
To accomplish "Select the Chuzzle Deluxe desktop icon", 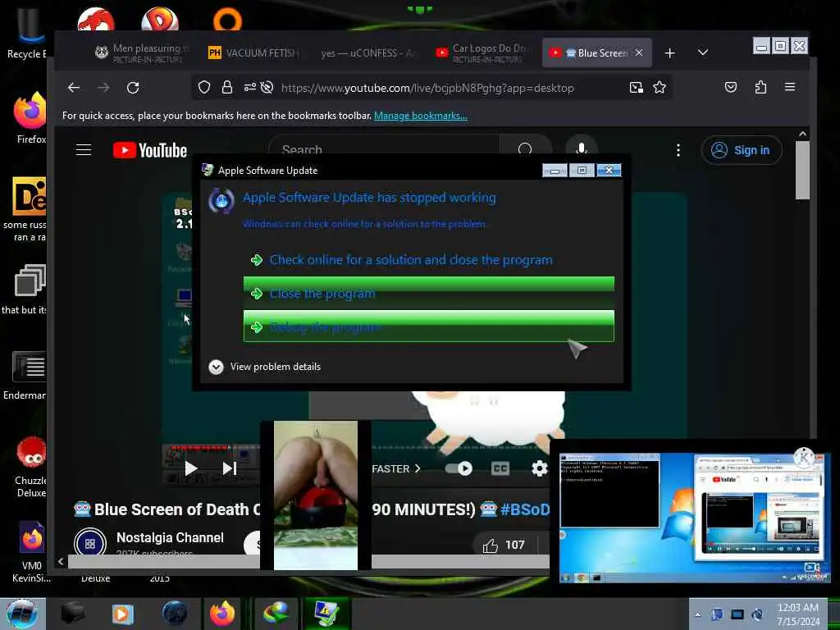I will [x=30, y=467].
